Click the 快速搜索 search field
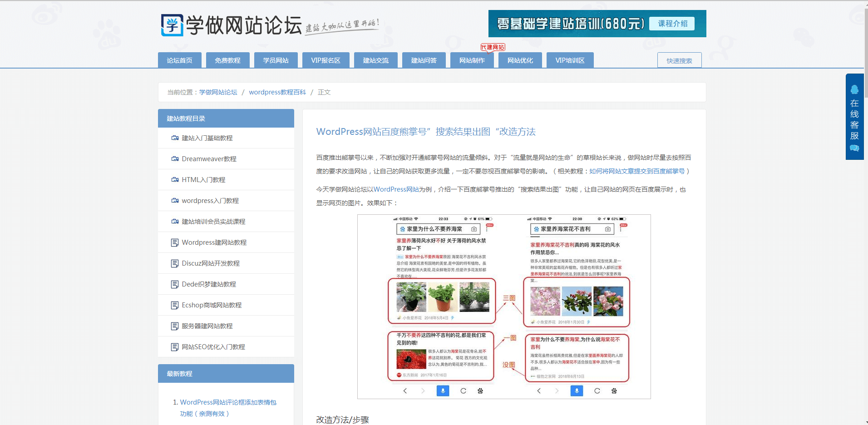 click(x=679, y=60)
